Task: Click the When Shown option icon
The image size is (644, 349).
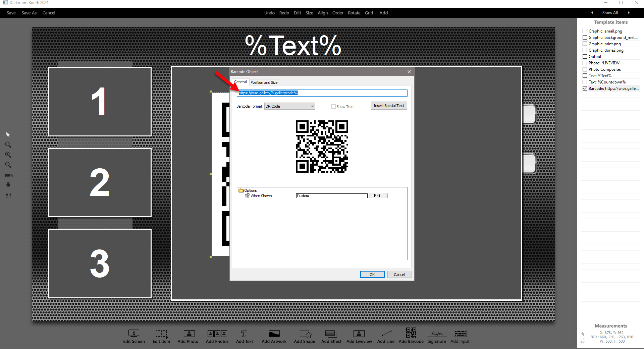Action: 247,196
